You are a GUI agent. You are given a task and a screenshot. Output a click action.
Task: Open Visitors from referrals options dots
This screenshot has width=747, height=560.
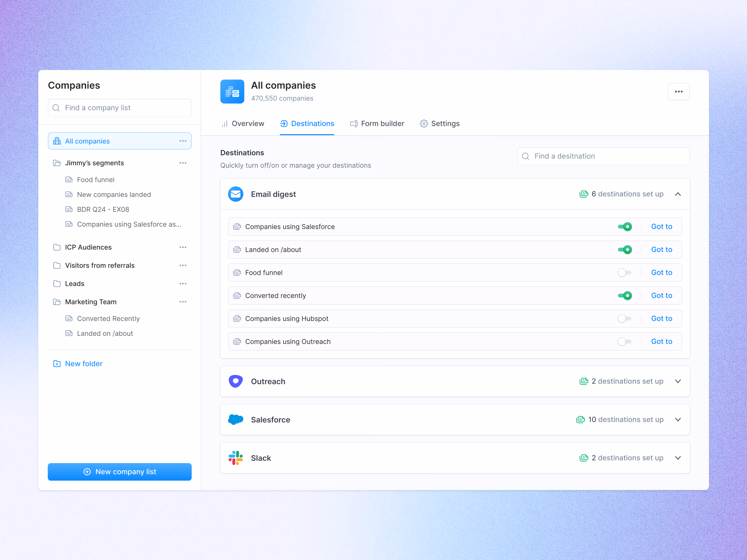pyautogui.click(x=183, y=266)
